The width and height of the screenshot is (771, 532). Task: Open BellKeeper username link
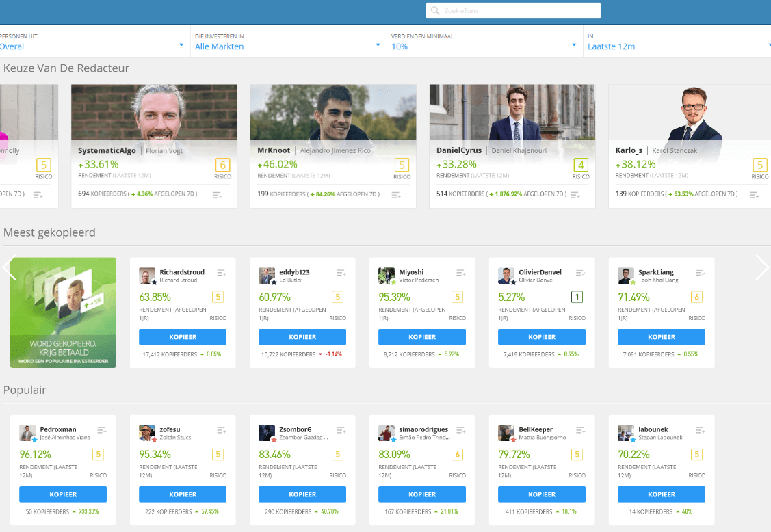coord(536,429)
